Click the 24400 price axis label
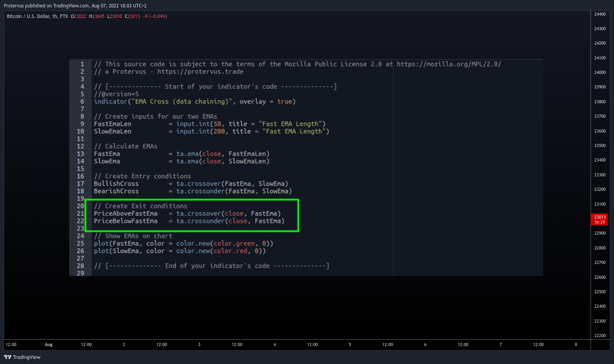This screenshot has height=364, width=614. pos(600,14)
